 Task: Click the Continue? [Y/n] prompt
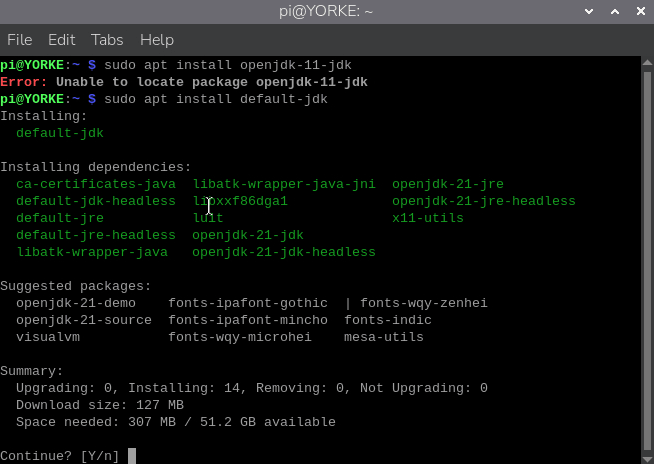click(x=60, y=456)
